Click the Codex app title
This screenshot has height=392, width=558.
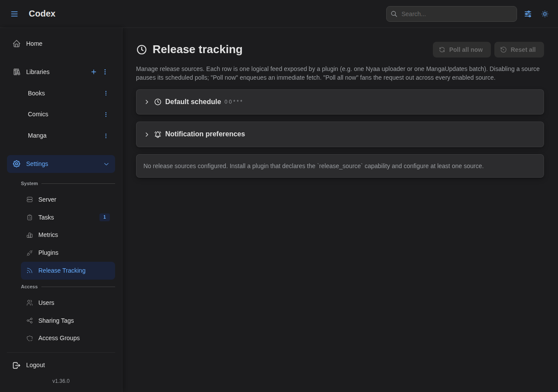coord(42,14)
